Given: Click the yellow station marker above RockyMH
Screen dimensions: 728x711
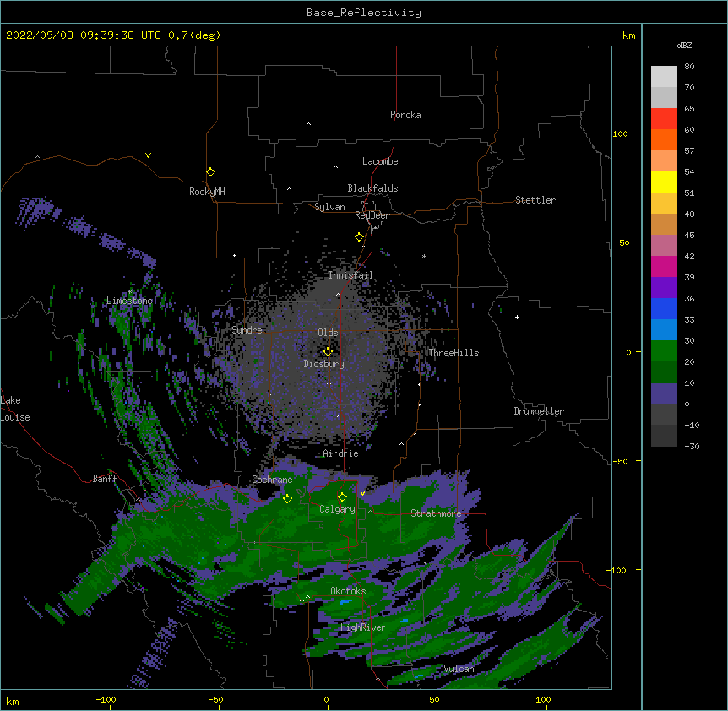Looking at the screenshot, I should (211, 172).
